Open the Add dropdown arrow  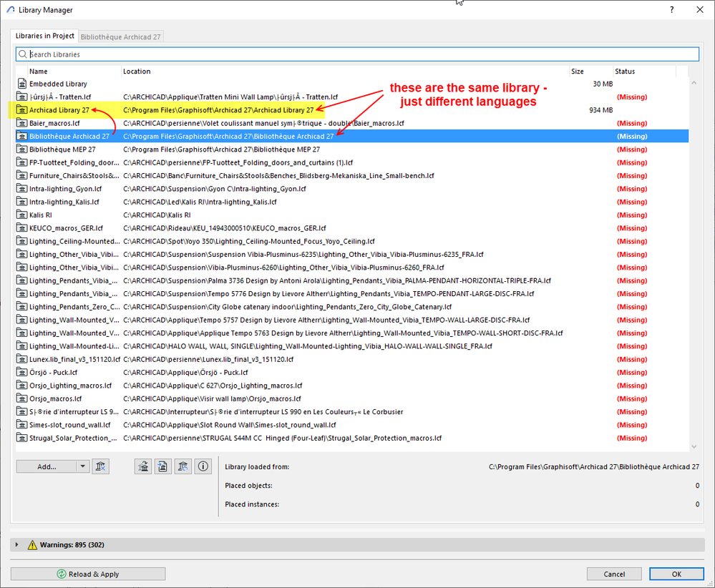point(82,466)
